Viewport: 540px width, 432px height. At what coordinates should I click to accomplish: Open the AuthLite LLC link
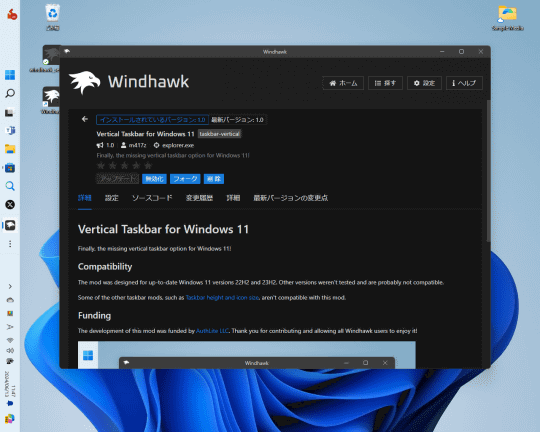pyautogui.click(x=212, y=331)
